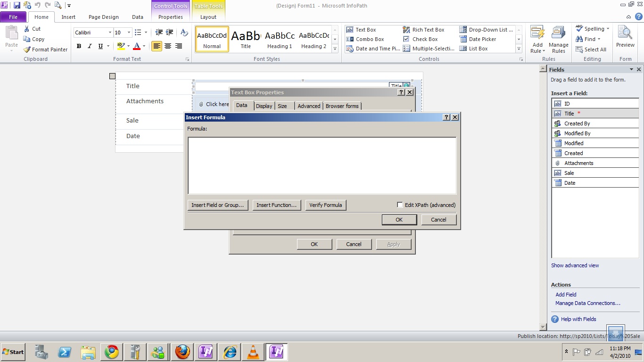Click the Verify Formula button
644x362 pixels.
pyautogui.click(x=325, y=205)
